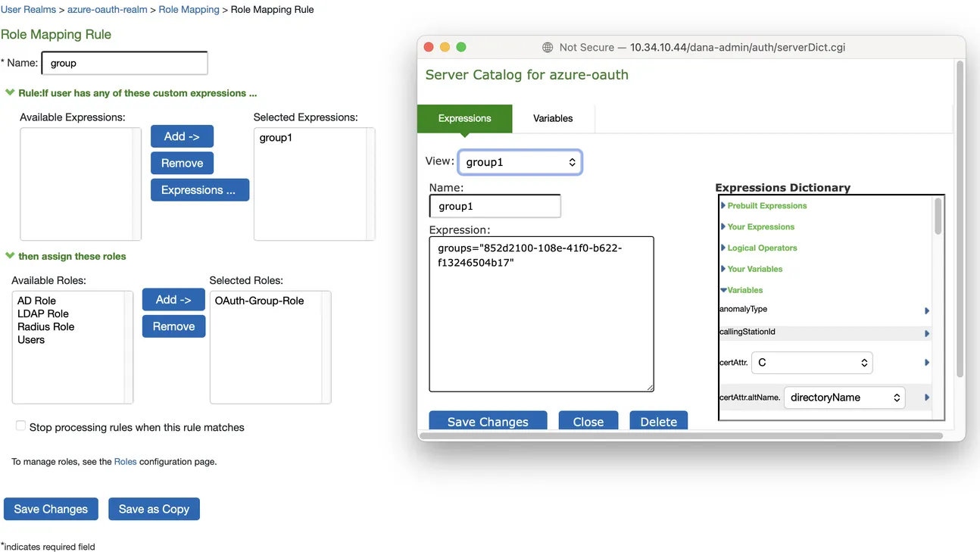Click arrow icon next to anomalyType variable
The height and width of the screenshot is (552, 980).
click(927, 311)
